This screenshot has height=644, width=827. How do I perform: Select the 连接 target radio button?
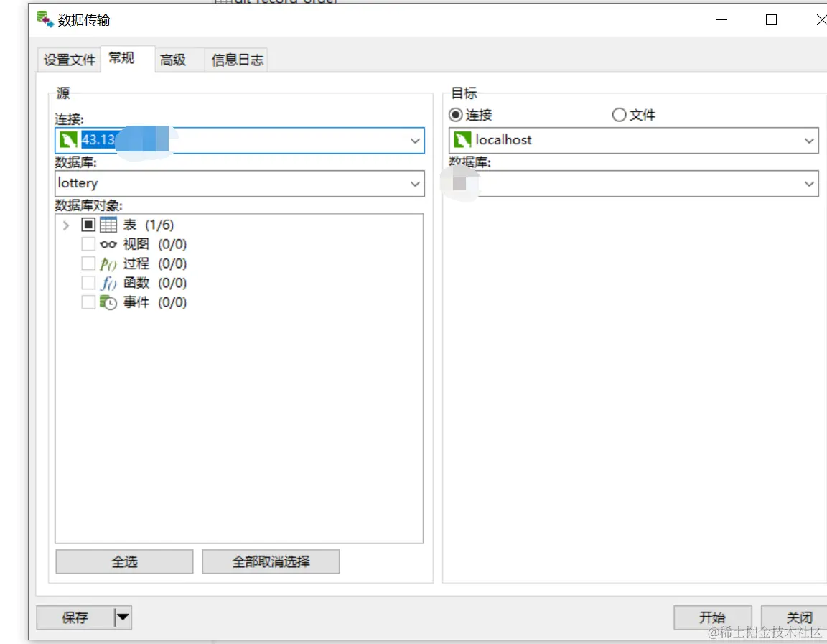click(x=456, y=115)
